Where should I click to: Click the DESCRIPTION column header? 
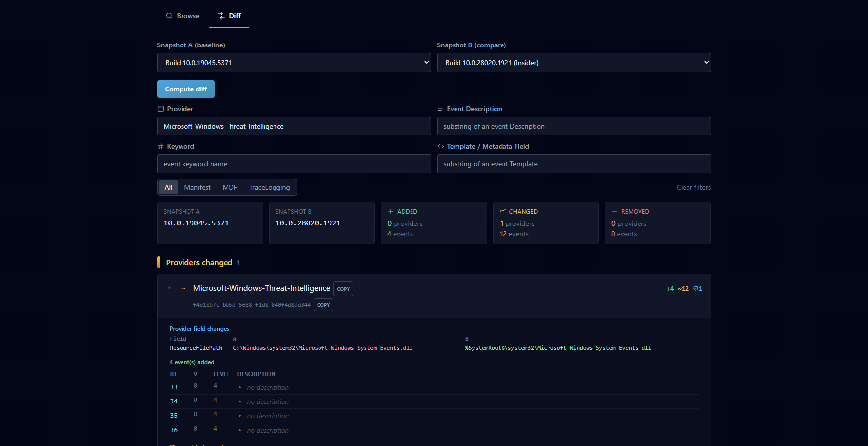click(257, 374)
